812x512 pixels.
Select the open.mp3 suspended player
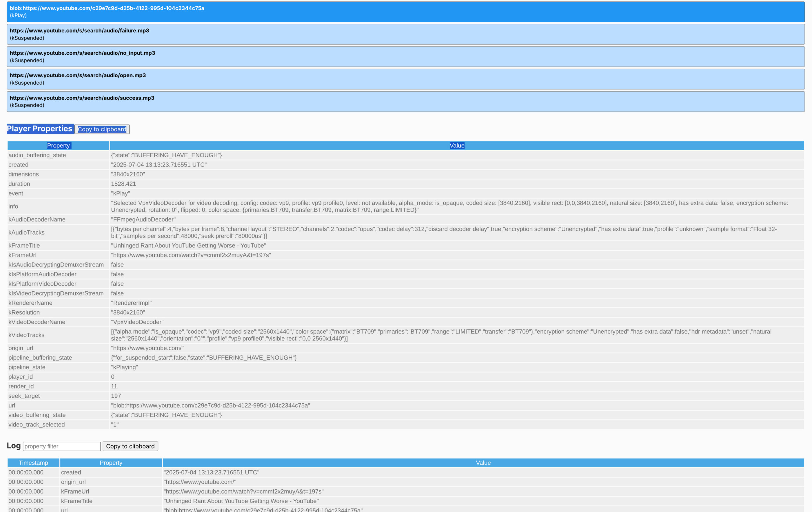click(x=405, y=79)
